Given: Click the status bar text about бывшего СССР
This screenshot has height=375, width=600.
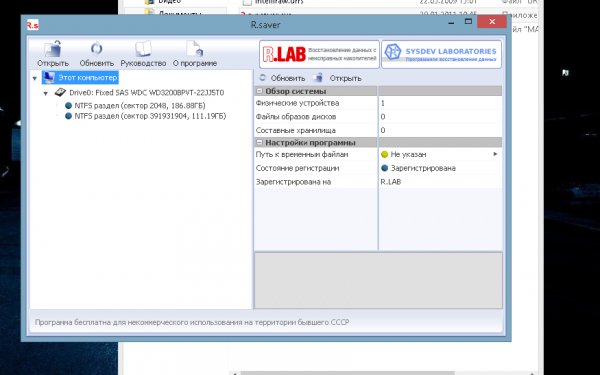Looking at the screenshot, I should coord(192,322).
